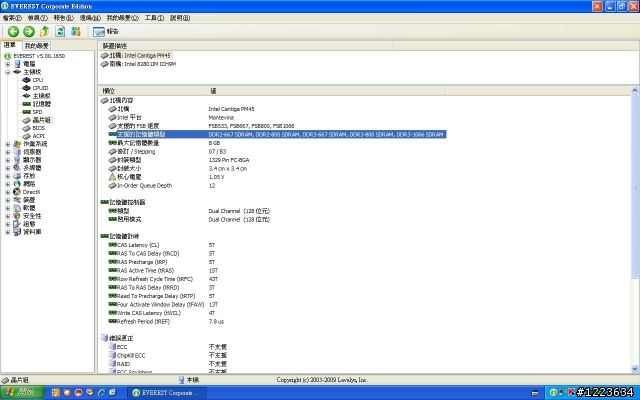This screenshot has width=640, height=400.
Task: Collapse the 主機板 tree node
Action: click(7, 72)
